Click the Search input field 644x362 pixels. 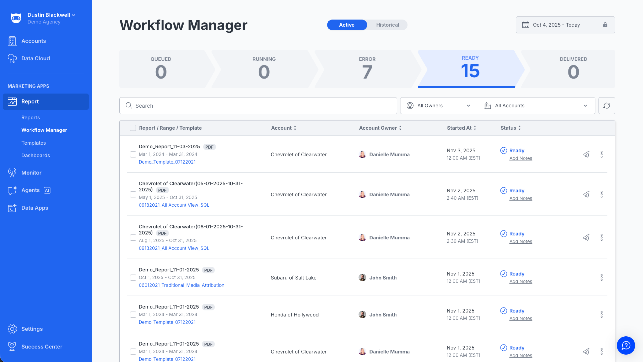coord(258,106)
